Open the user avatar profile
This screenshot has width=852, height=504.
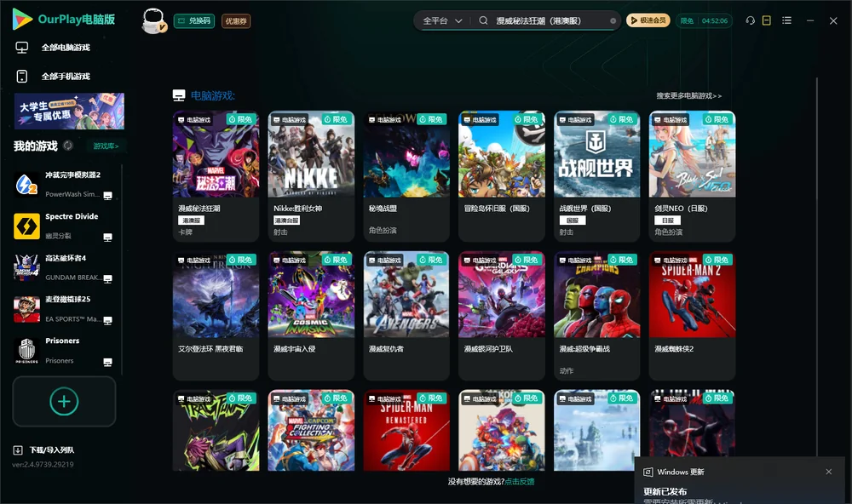point(153,20)
